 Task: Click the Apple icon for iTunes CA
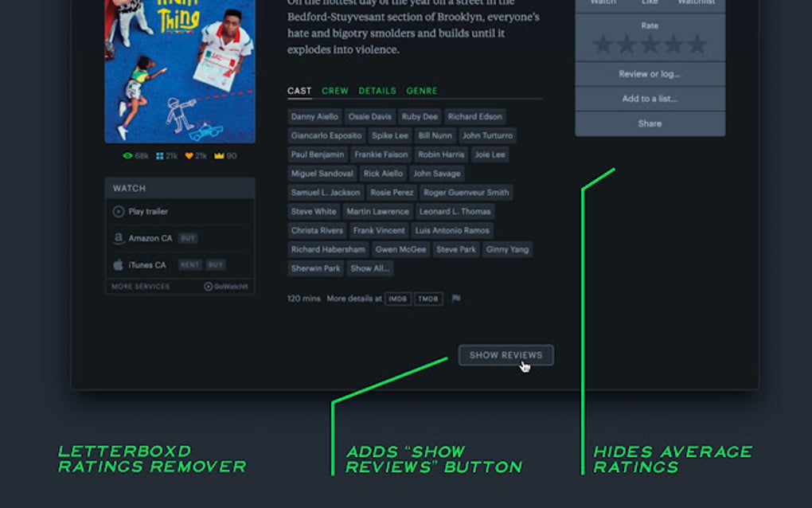[119, 264]
